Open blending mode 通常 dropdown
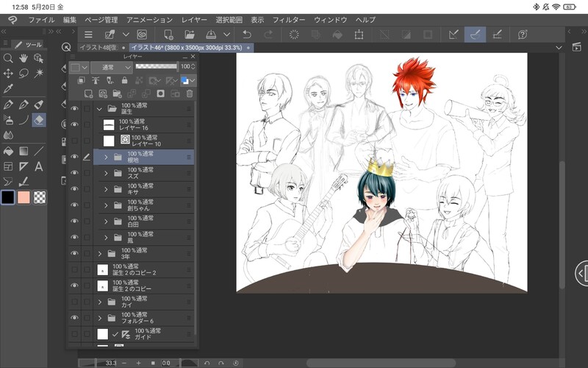588x368 pixels. (112, 68)
